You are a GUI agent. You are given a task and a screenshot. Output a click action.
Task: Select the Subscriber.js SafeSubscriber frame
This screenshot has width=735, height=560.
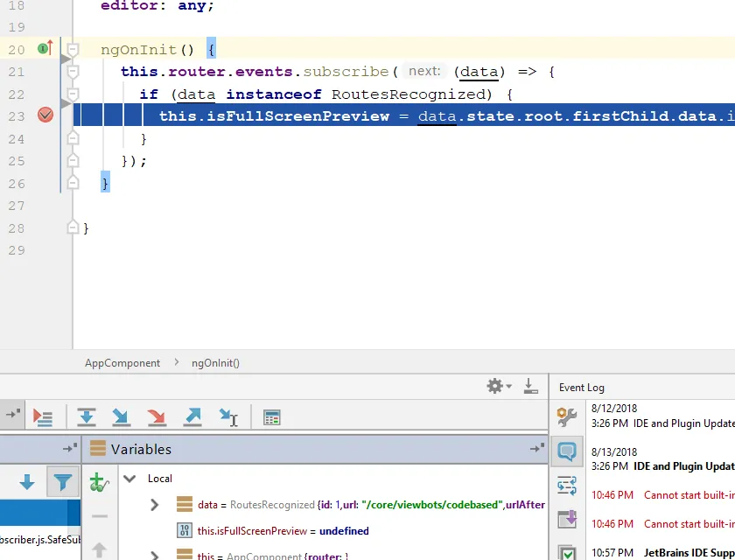click(x=40, y=539)
